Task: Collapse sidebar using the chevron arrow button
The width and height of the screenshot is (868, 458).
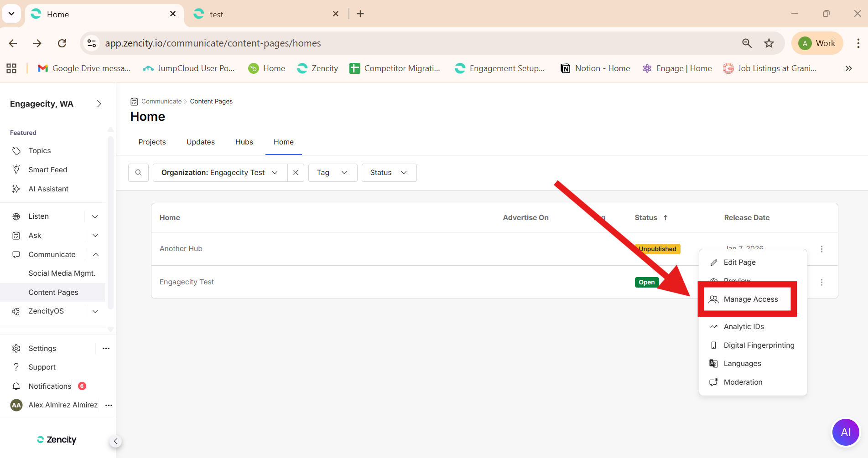Action: [115, 441]
